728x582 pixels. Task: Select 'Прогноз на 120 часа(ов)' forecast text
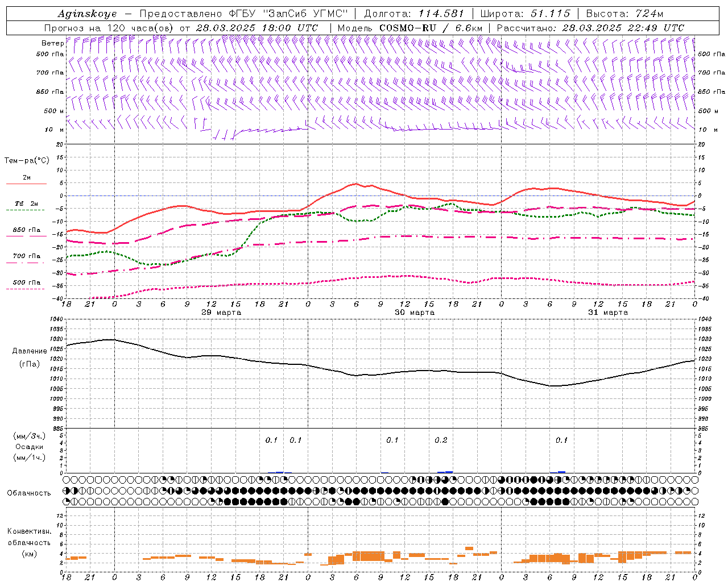[109, 28]
